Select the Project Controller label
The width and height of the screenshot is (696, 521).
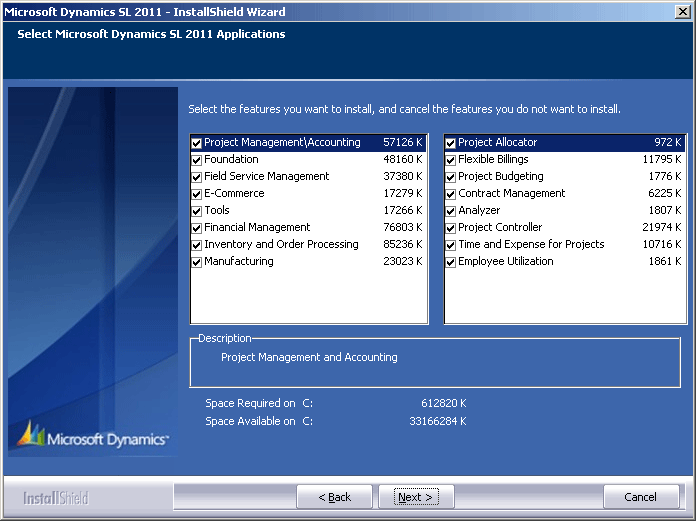(x=500, y=227)
